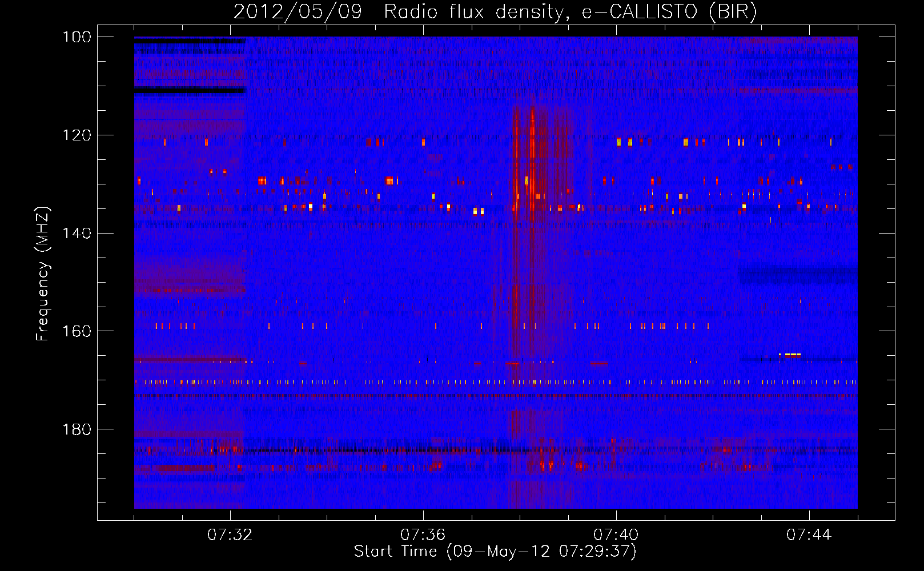Viewport: 924px width, 571px height.
Task: Click the 180 frequency tick label
Action: point(77,429)
